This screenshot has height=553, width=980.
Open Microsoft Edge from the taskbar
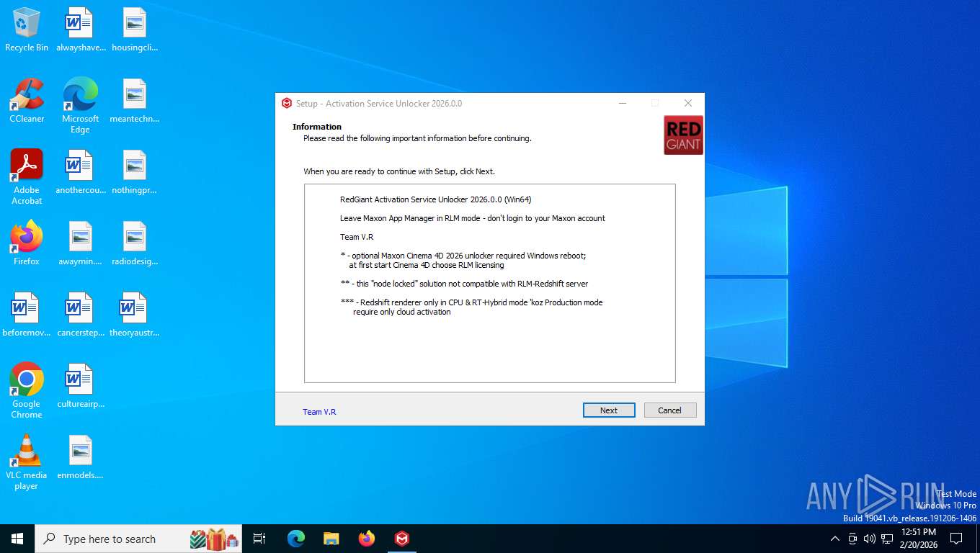tap(296, 539)
